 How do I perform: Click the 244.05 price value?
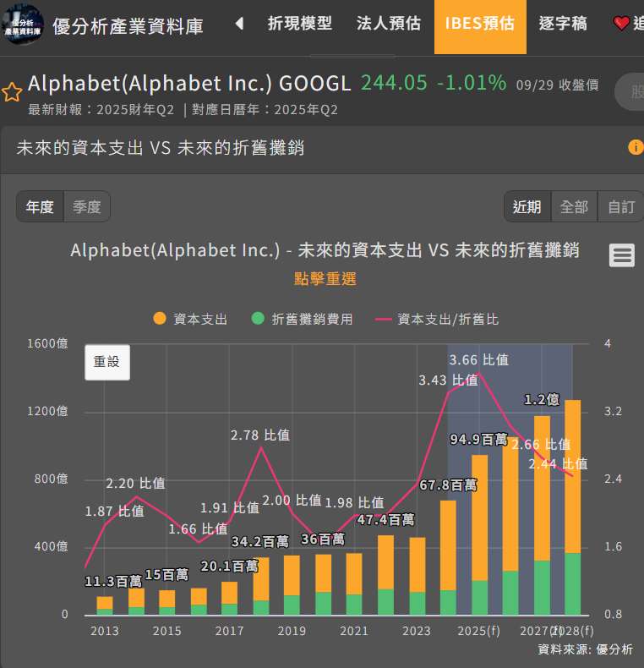tap(394, 83)
